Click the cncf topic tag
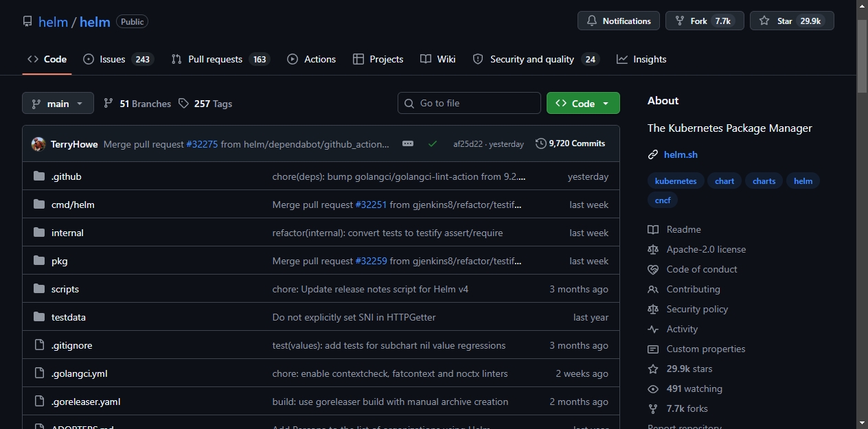Image resolution: width=868 pixels, height=429 pixels. point(663,200)
